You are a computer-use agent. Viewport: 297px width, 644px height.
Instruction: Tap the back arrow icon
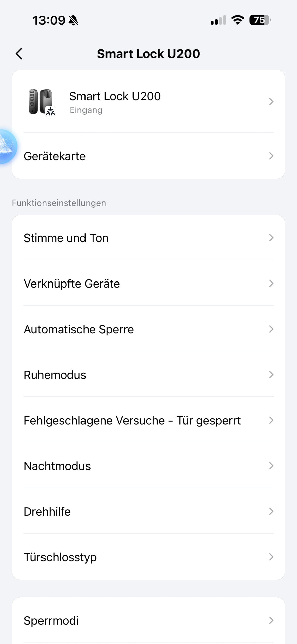[x=19, y=54]
